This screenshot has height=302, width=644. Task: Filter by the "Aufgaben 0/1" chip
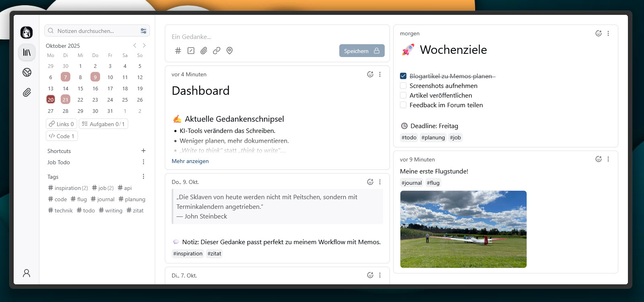point(103,124)
